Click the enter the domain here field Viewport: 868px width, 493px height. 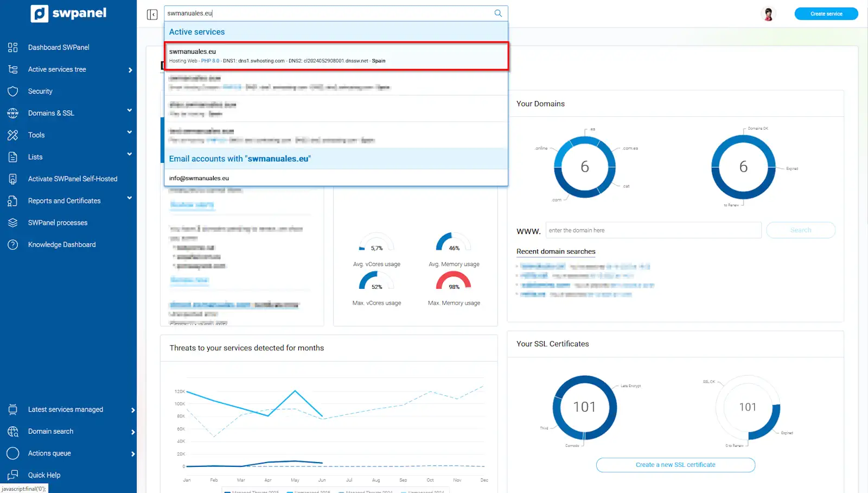(x=653, y=230)
